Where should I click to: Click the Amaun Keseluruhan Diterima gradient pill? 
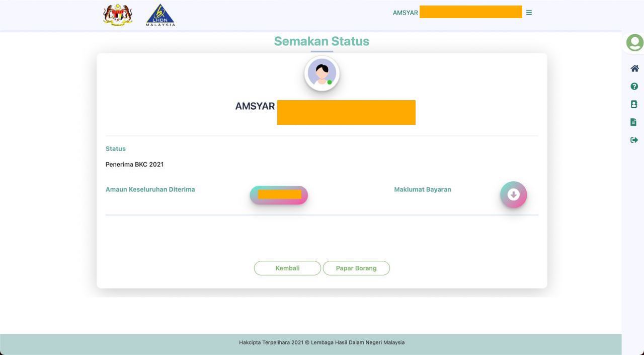click(x=279, y=195)
